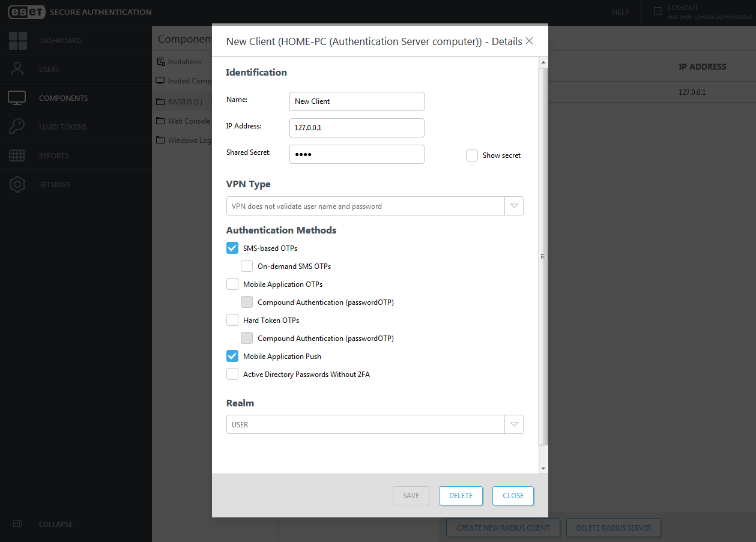Open the Realm dropdown arrow
The image size is (756, 542).
pos(513,424)
